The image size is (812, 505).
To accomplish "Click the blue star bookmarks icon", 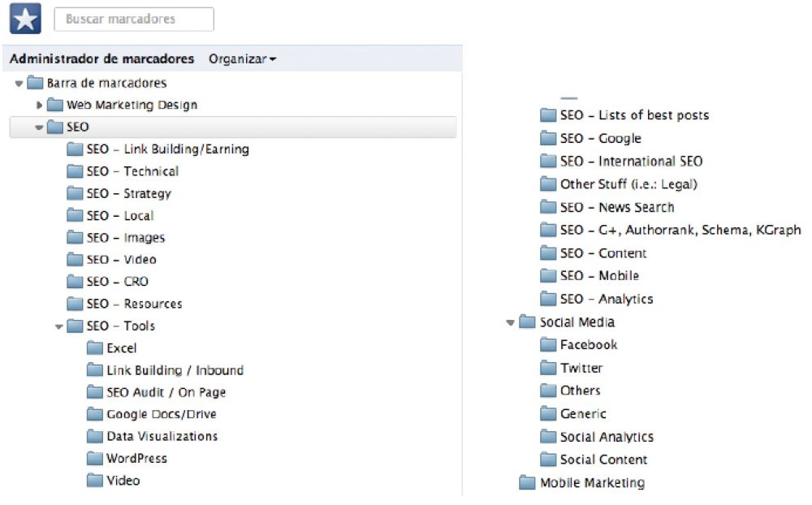I will (x=24, y=19).
